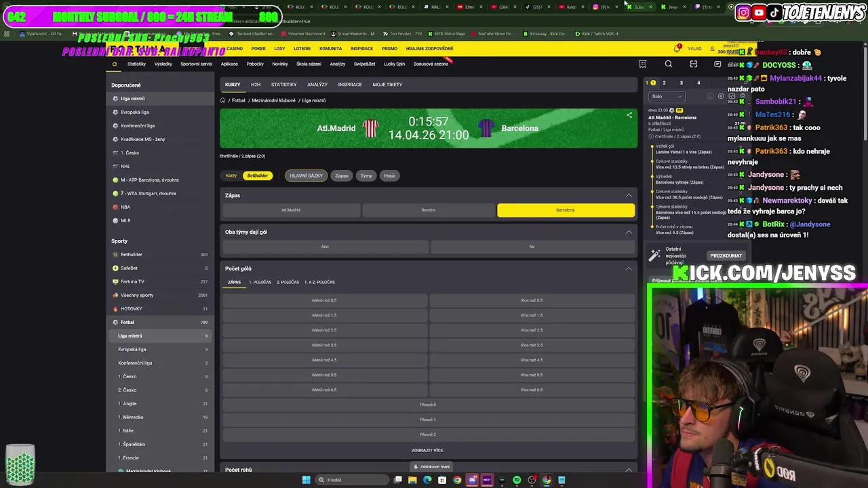
Task: Deselect the highlighted Barcelona outcome
Action: (566, 210)
